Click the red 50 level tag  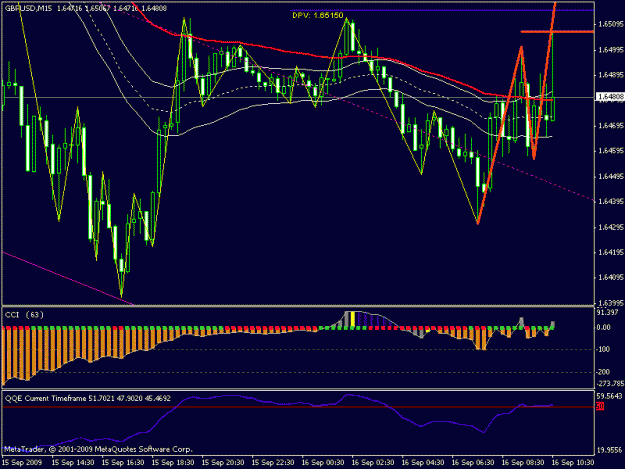tap(600, 406)
